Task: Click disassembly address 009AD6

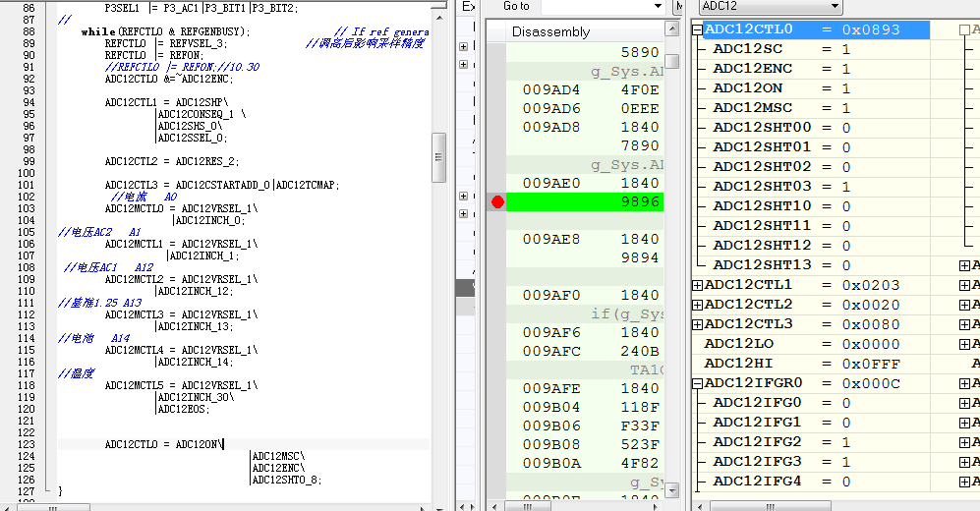Action: tap(551, 109)
